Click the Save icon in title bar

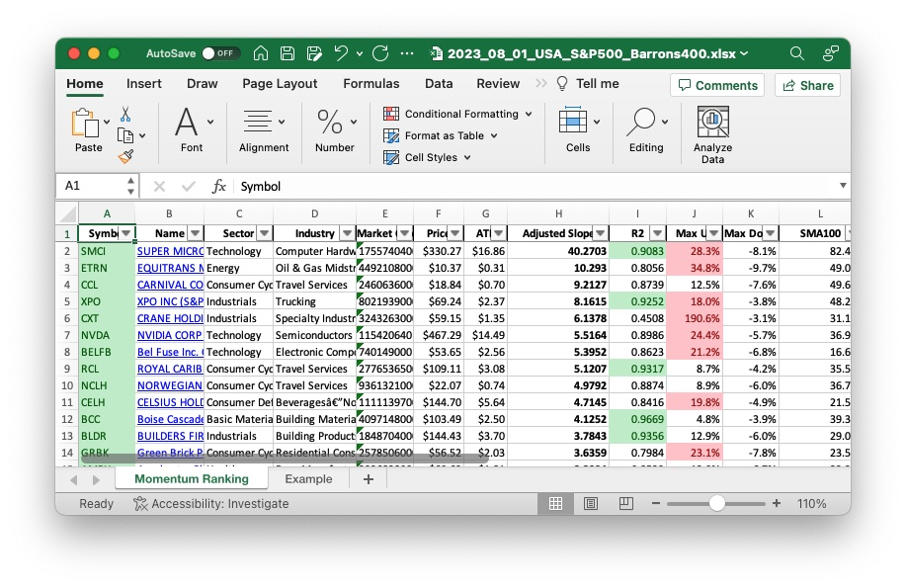(x=288, y=53)
